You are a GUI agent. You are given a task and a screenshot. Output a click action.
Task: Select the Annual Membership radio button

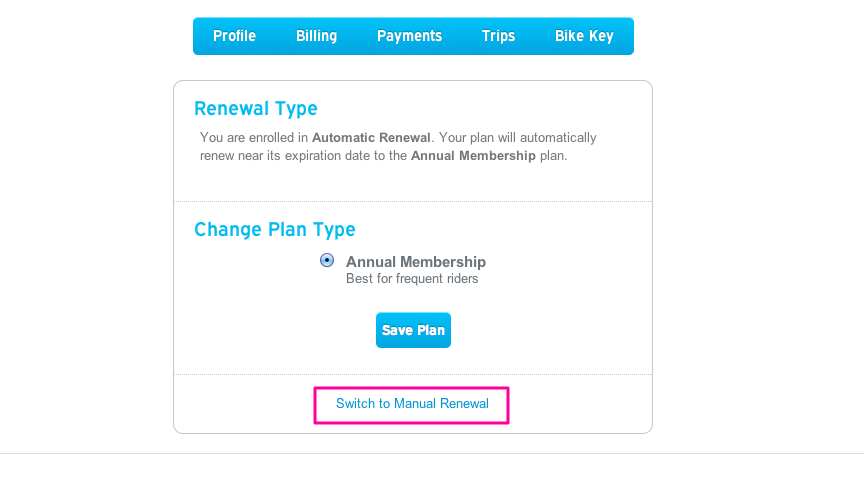327,260
